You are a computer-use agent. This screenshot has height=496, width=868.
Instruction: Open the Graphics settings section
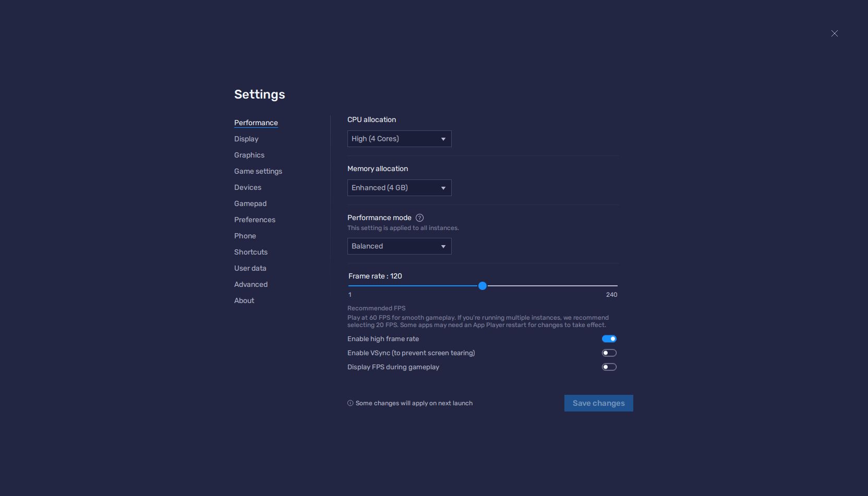coord(249,155)
